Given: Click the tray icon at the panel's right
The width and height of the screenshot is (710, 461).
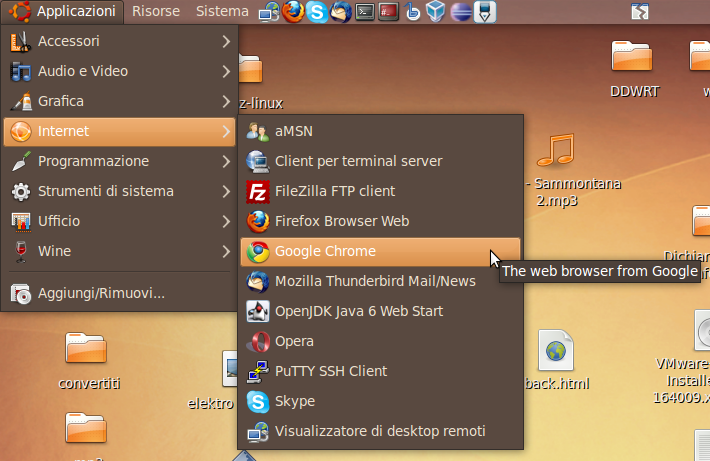Looking at the screenshot, I should (x=640, y=12).
